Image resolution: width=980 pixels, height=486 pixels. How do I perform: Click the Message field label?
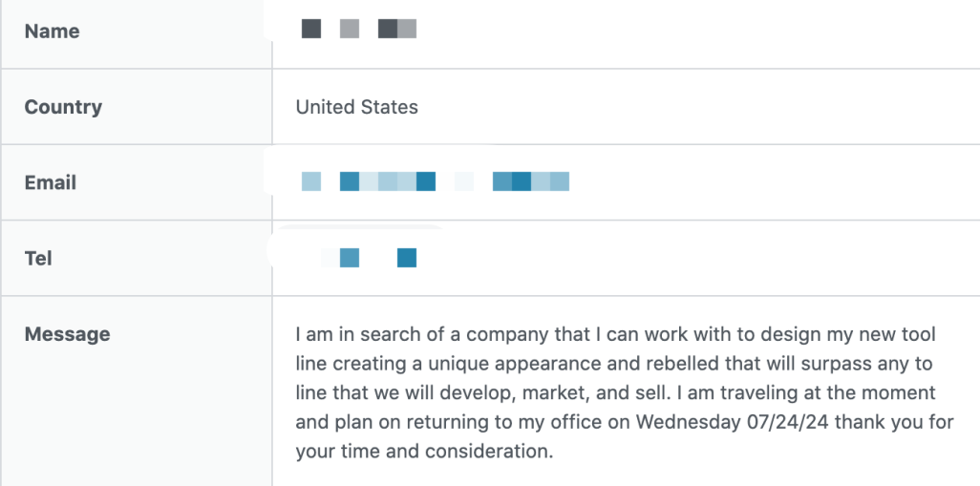click(68, 334)
